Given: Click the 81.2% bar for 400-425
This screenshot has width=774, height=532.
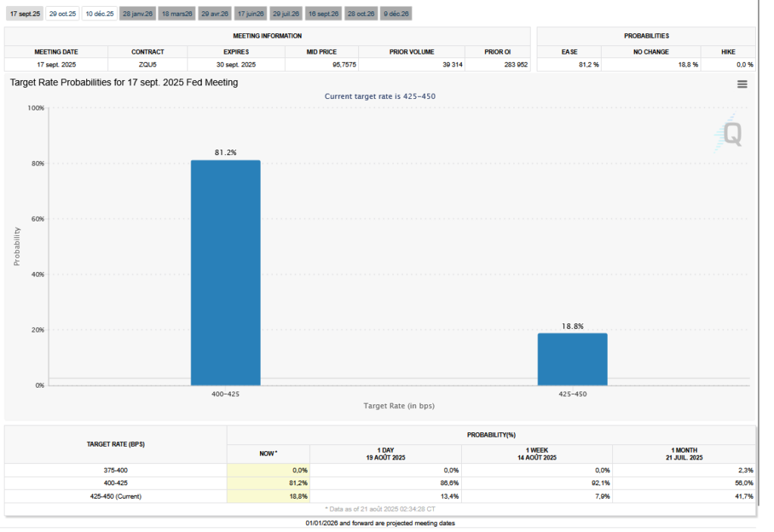Looking at the screenshot, I should pos(225,272).
